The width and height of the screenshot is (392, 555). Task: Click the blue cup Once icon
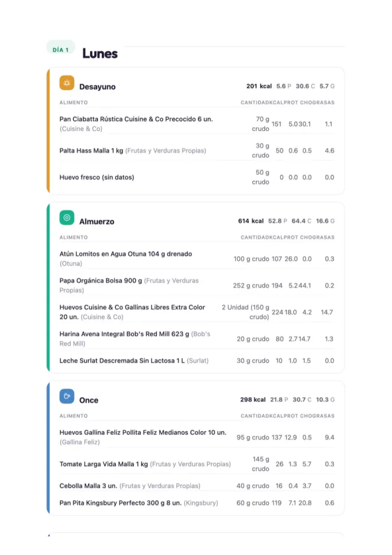(x=67, y=396)
